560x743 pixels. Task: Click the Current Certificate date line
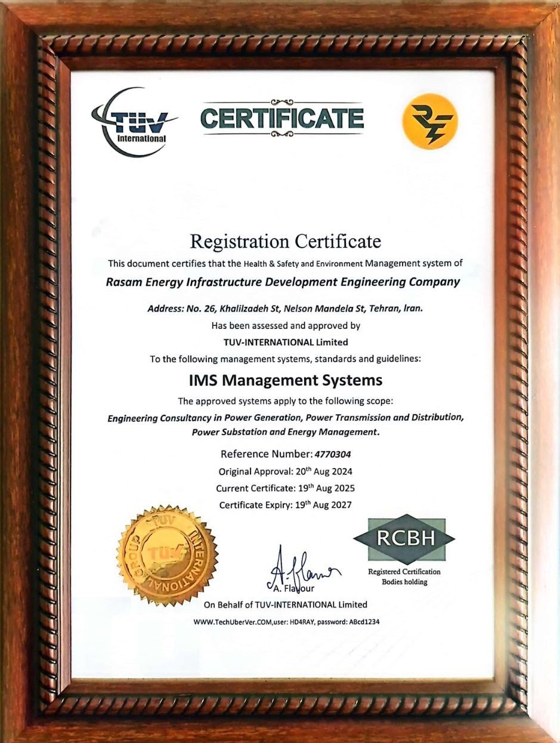pos(286,488)
